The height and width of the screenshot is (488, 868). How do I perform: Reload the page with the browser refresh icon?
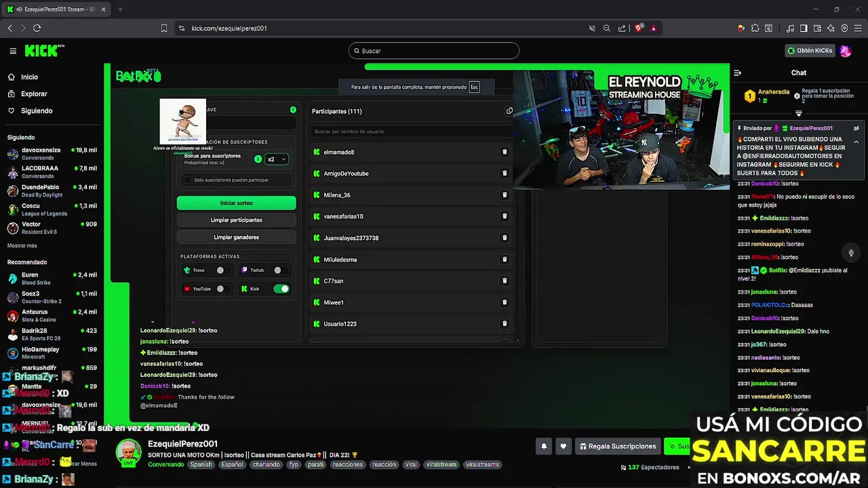(x=37, y=28)
